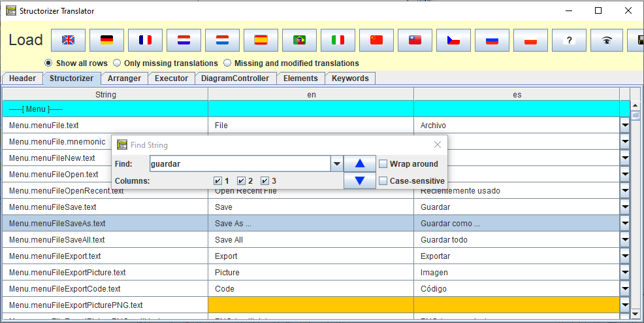
Task: Close the Find String dialog
Action: coord(438,144)
